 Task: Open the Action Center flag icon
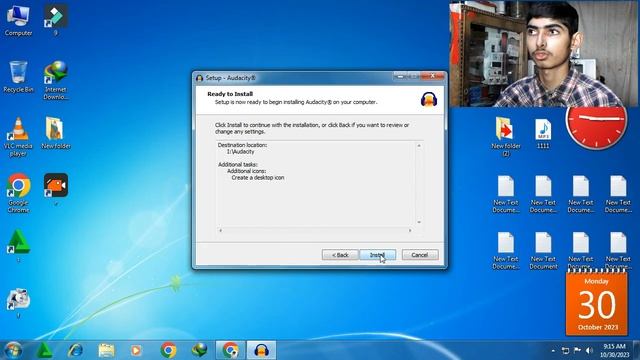tap(577, 350)
